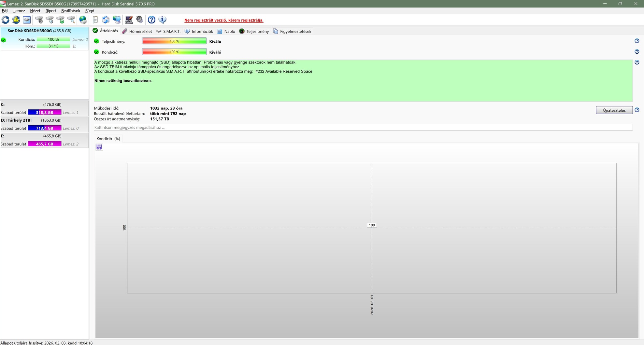Screen dimensions: 644x345
Task: Open configuration via monitor with screwdriver icon
Action: tap(129, 20)
